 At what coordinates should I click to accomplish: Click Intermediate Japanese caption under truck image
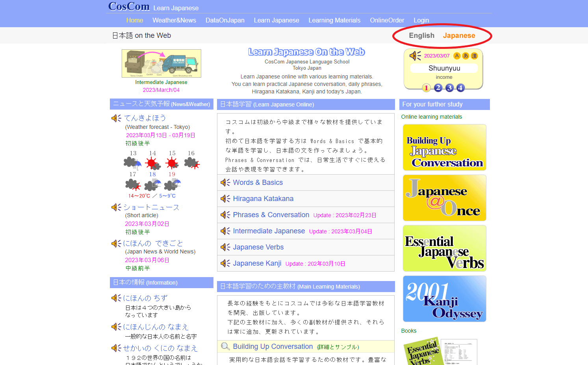coord(161,82)
